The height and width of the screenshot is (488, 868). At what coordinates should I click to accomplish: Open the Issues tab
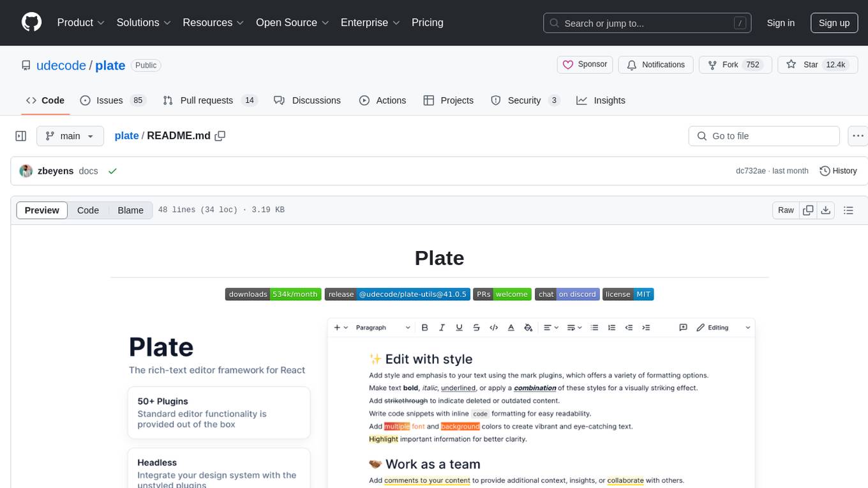coord(113,100)
